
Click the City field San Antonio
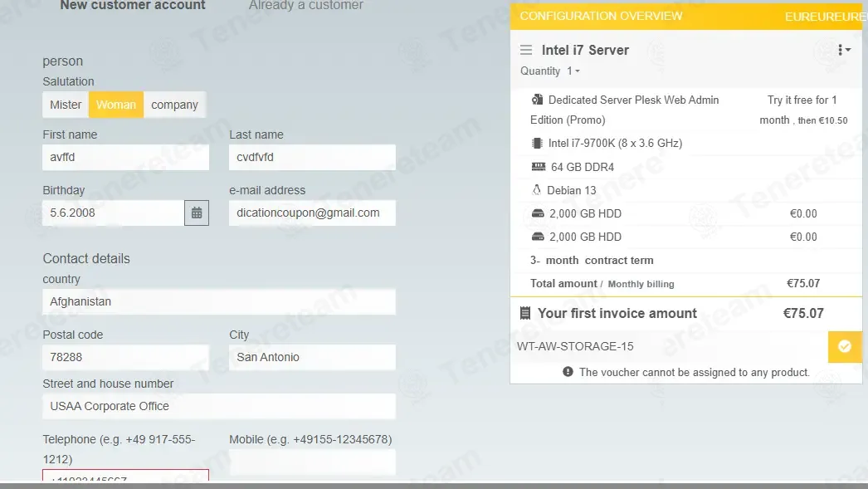pos(312,357)
